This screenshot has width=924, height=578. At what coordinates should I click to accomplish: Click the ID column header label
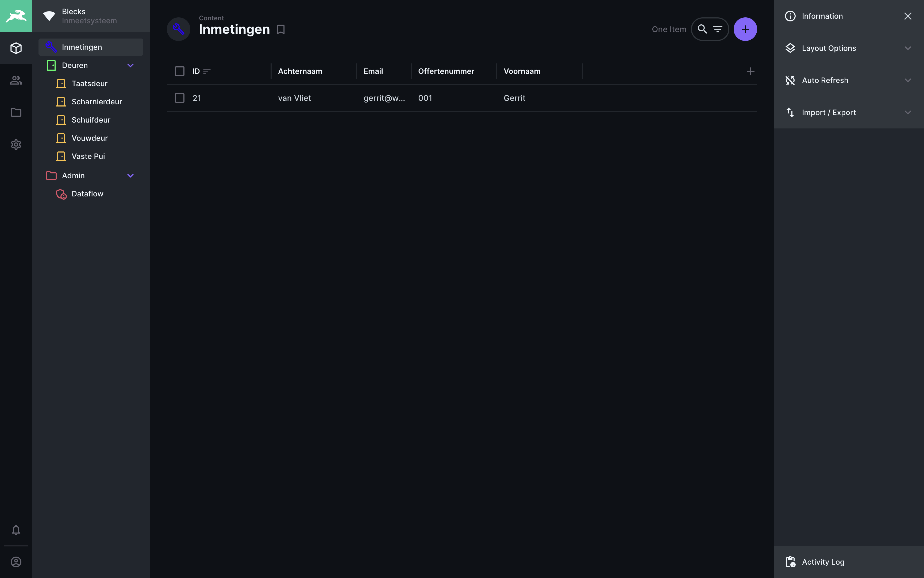coord(196,71)
